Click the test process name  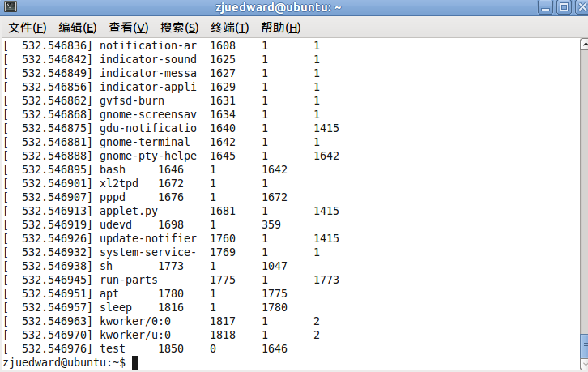tap(112, 348)
